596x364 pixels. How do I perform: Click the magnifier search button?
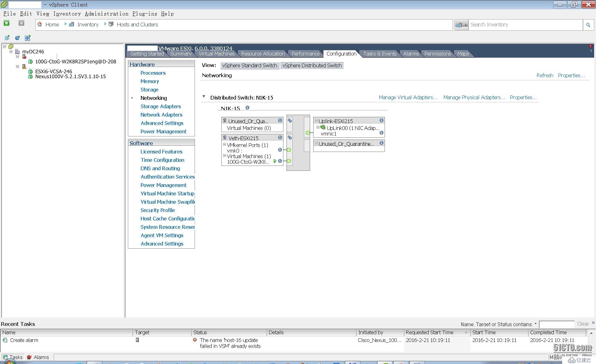[588, 25]
